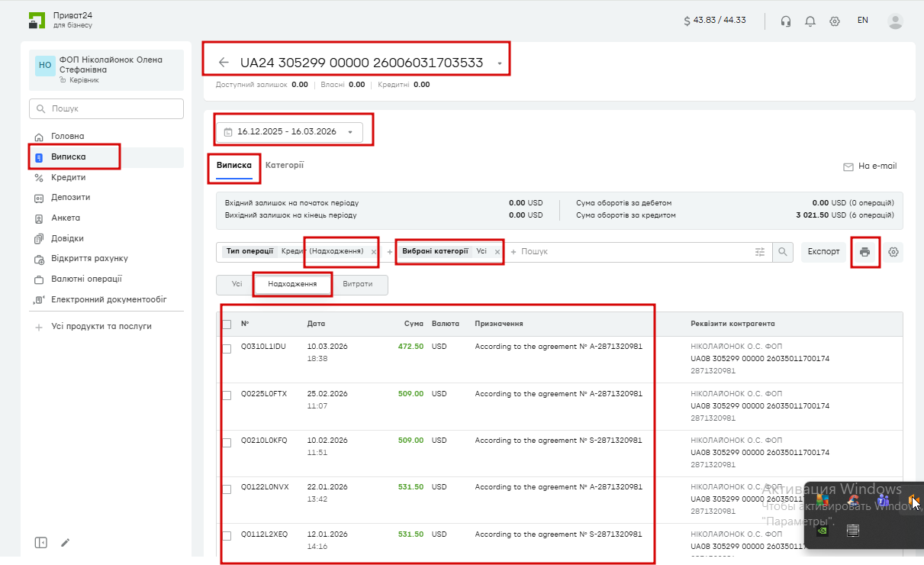This screenshot has height=565, width=924.
Task: Switch operations filter to Усі
Action: tap(237, 284)
